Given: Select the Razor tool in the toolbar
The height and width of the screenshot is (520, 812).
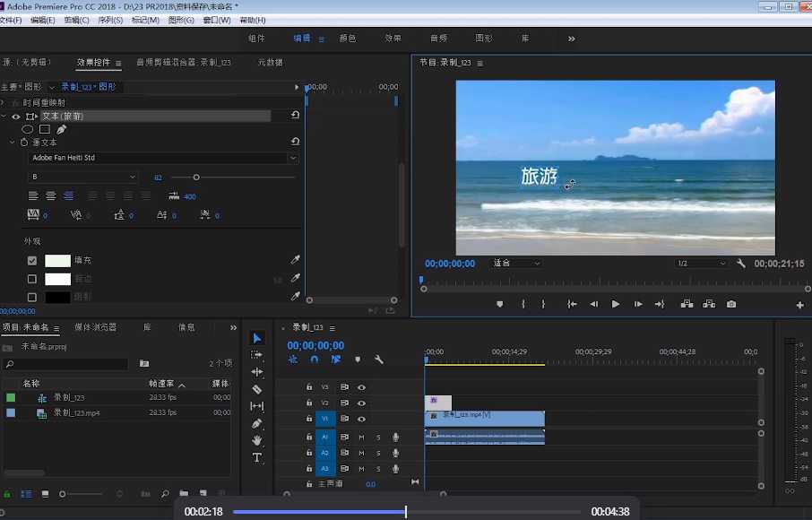Looking at the screenshot, I should [257, 389].
